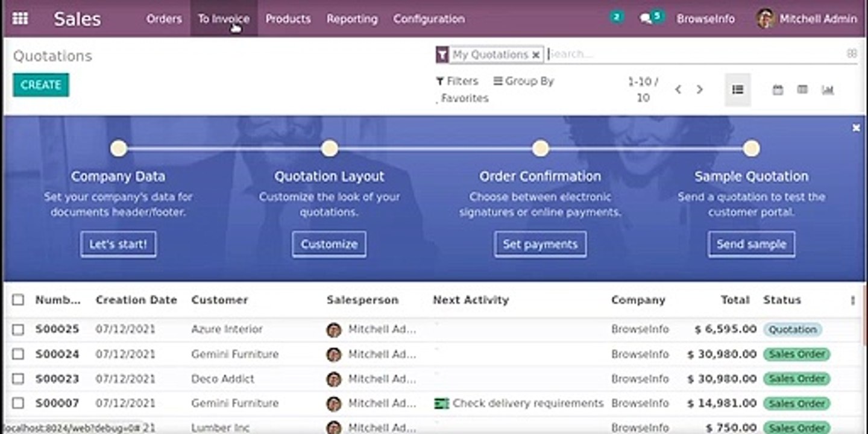The width and height of the screenshot is (868, 434).
Task: Click the Send sample button
Action: [752, 244]
